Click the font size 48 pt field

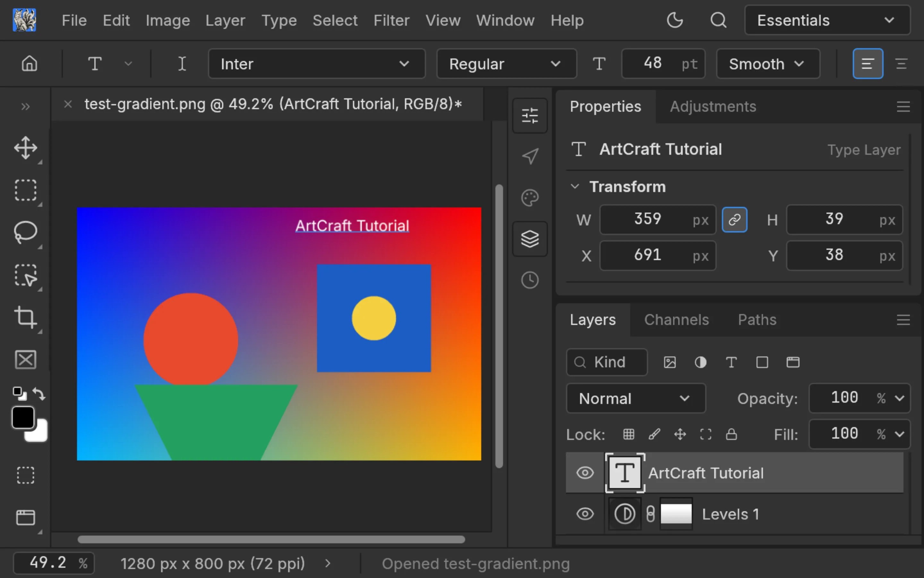coord(663,64)
